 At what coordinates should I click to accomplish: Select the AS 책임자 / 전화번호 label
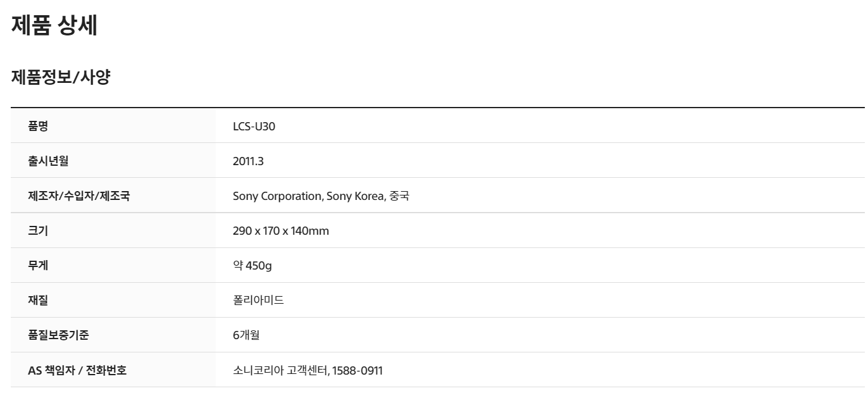[x=77, y=370]
